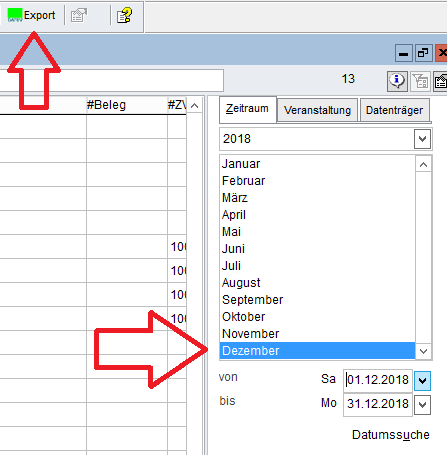Click the green Export icon

15,15
